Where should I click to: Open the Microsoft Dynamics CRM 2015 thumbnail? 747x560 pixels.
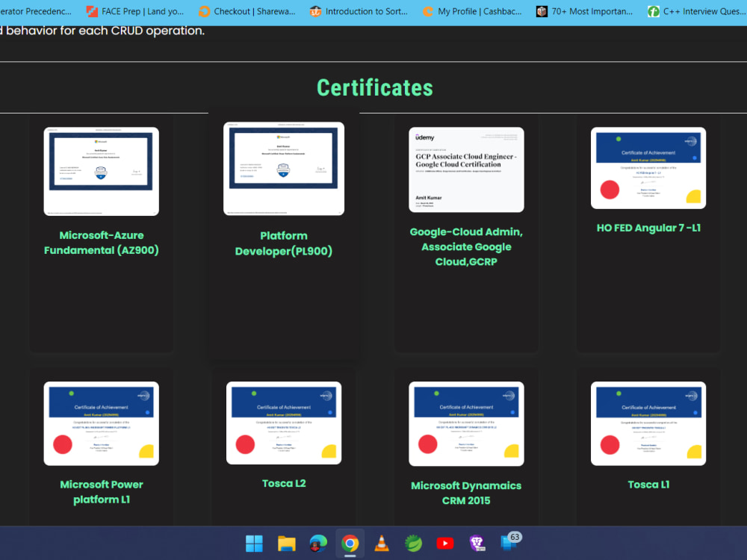coord(466,424)
